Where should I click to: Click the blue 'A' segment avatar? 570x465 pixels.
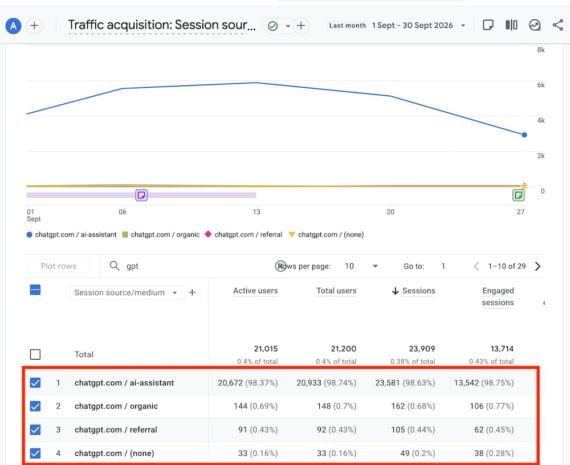point(13,26)
